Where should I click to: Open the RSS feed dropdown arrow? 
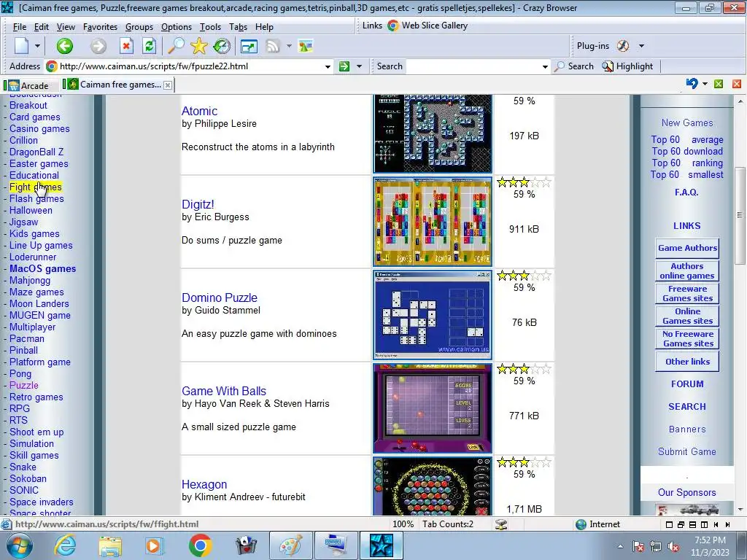pos(289,46)
